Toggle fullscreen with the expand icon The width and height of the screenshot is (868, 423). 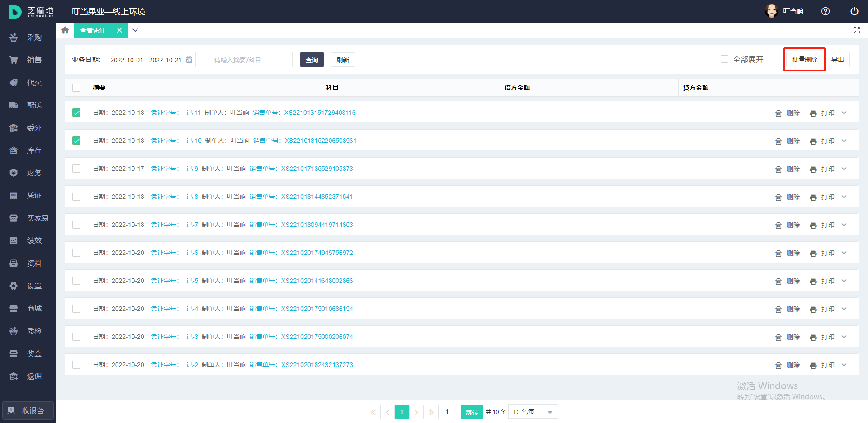[856, 30]
